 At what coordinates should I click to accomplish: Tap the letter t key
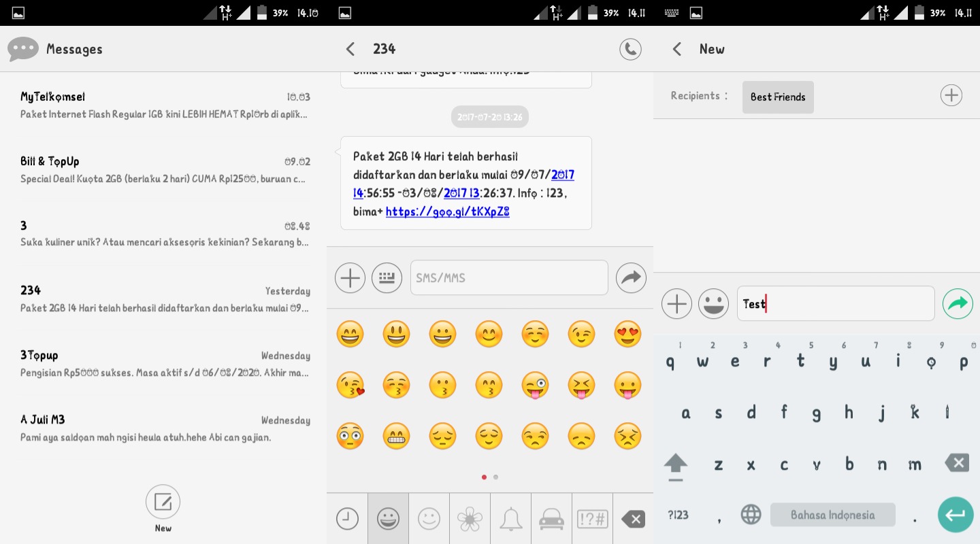(x=800, y=362)
